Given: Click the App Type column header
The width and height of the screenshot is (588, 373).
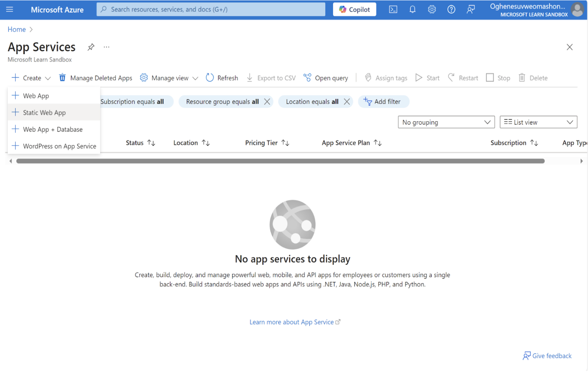Looking at the screenshot, I should (x=574, y=143).
